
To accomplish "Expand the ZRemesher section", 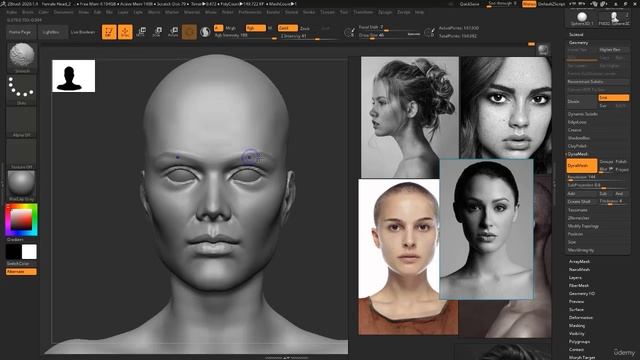I will [578, 218].
